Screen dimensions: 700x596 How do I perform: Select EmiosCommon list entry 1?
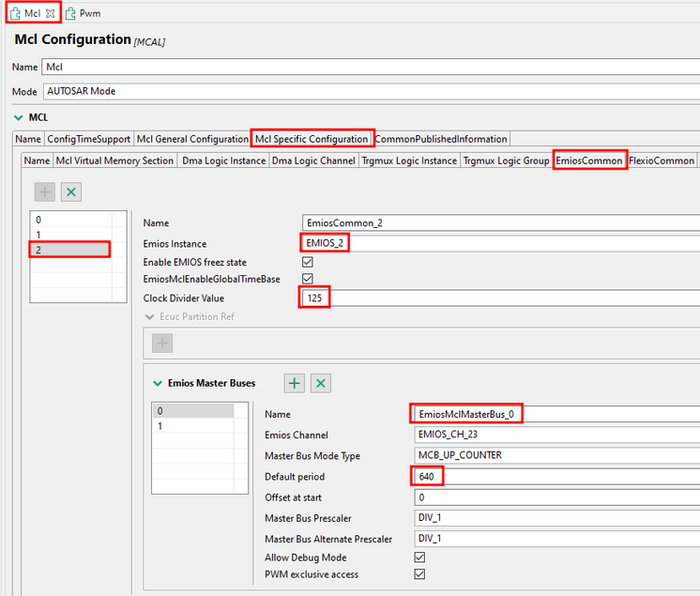[71, 235]
